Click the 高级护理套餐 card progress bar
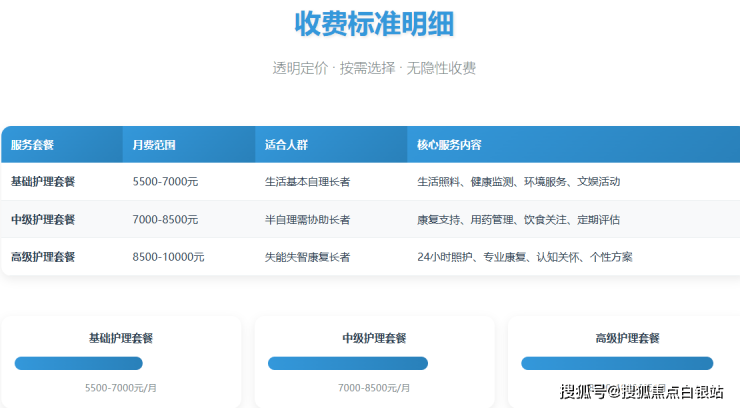This screenshot has height=408, width=740. (x=617, y=363)
